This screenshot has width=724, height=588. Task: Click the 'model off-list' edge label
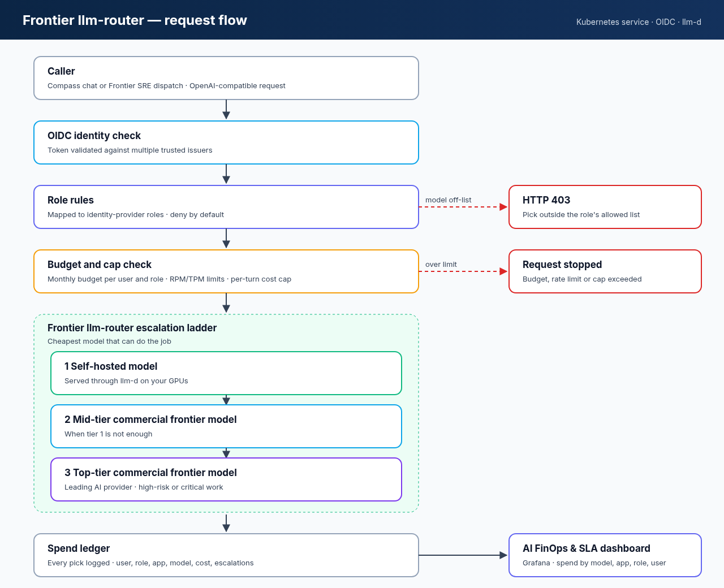[x=449, y=200]
